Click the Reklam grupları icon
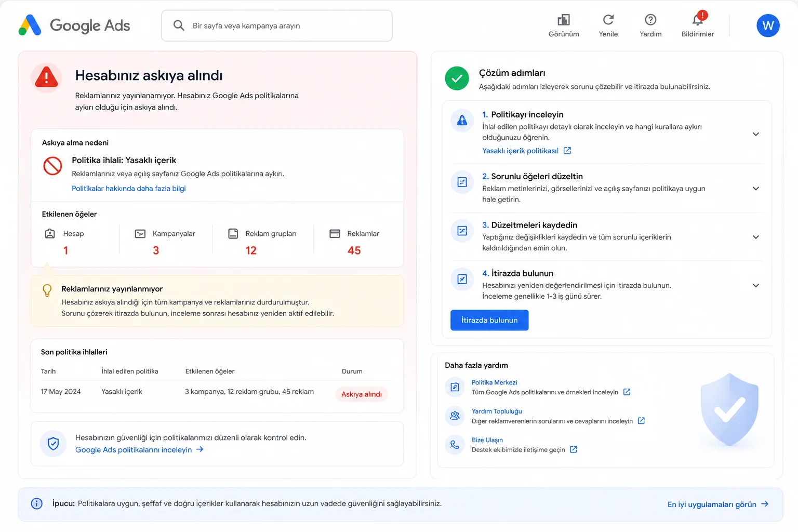 (x=233, y=234)
